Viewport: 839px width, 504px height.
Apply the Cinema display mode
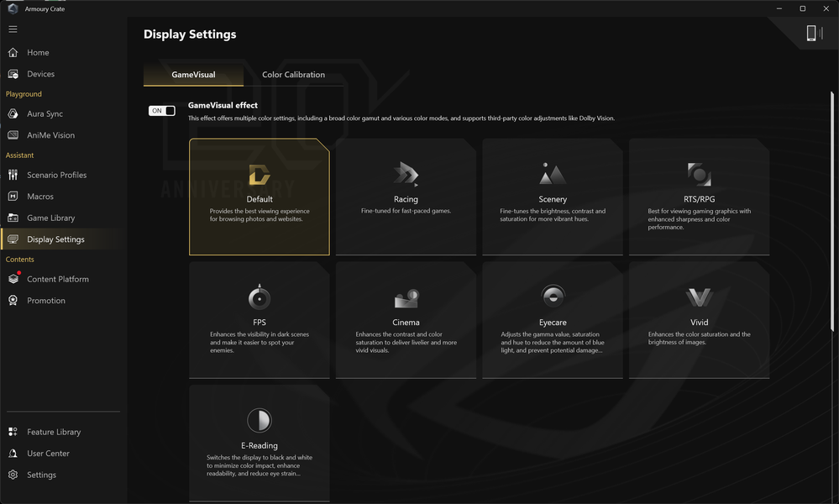[x=406, y=320]
